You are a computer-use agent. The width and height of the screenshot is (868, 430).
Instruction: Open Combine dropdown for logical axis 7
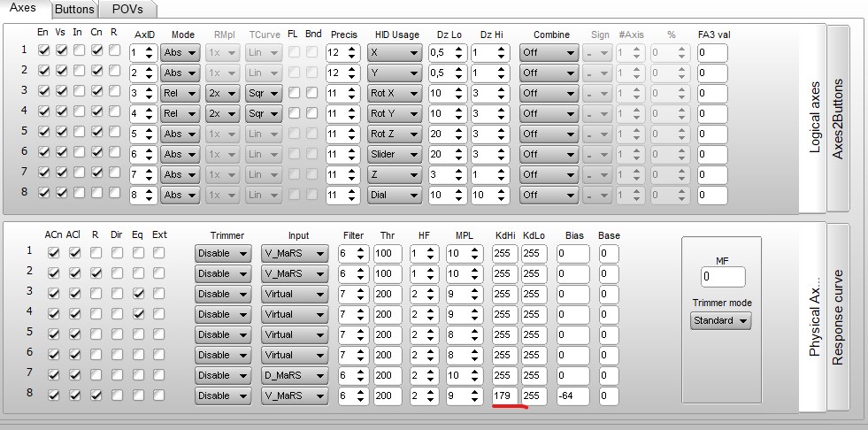(x=549, y=174)
